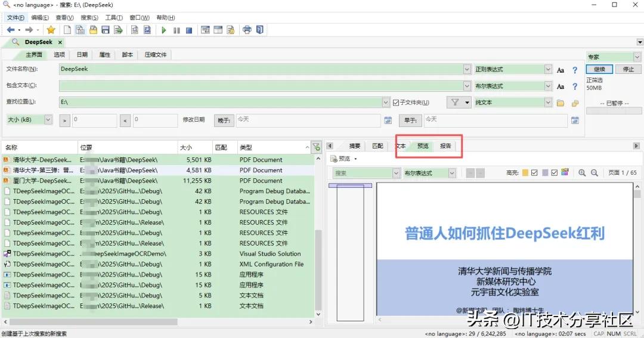Click the multiple-folders icon beside browse
Image resolution: width=644 pixels, height=338 pixels.
tap(575, 103)
